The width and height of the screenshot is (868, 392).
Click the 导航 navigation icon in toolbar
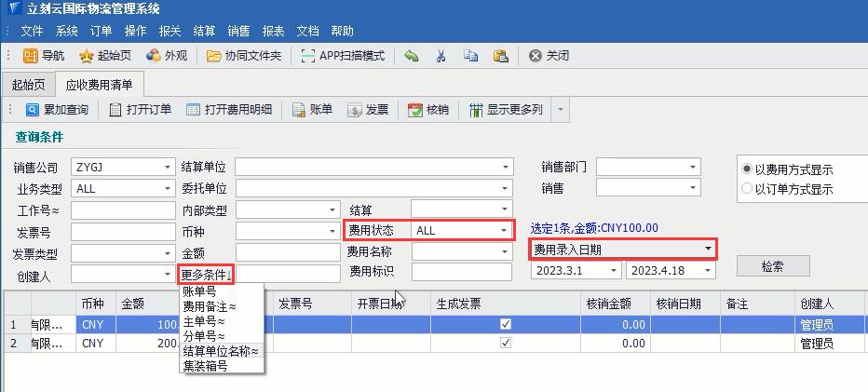point(30,56)
